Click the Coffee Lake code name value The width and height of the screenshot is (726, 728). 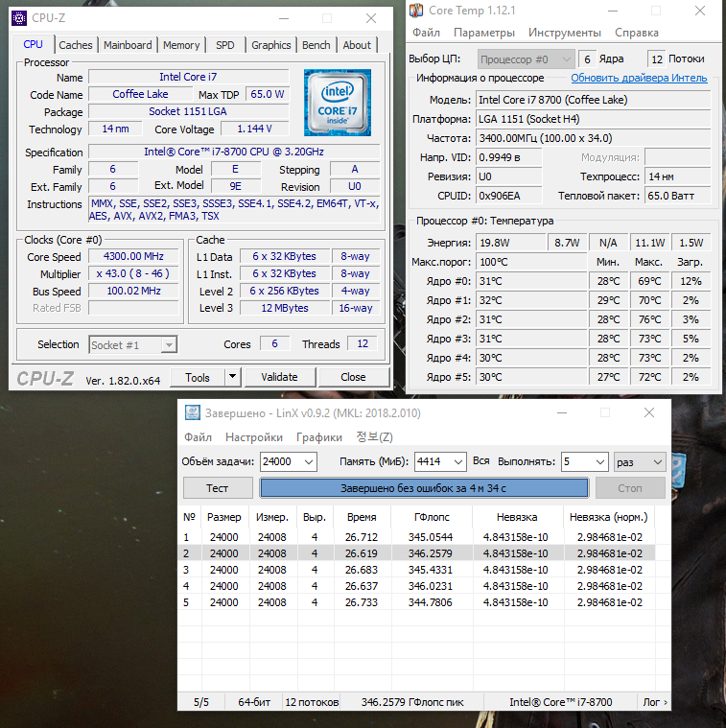click(140, 94)
